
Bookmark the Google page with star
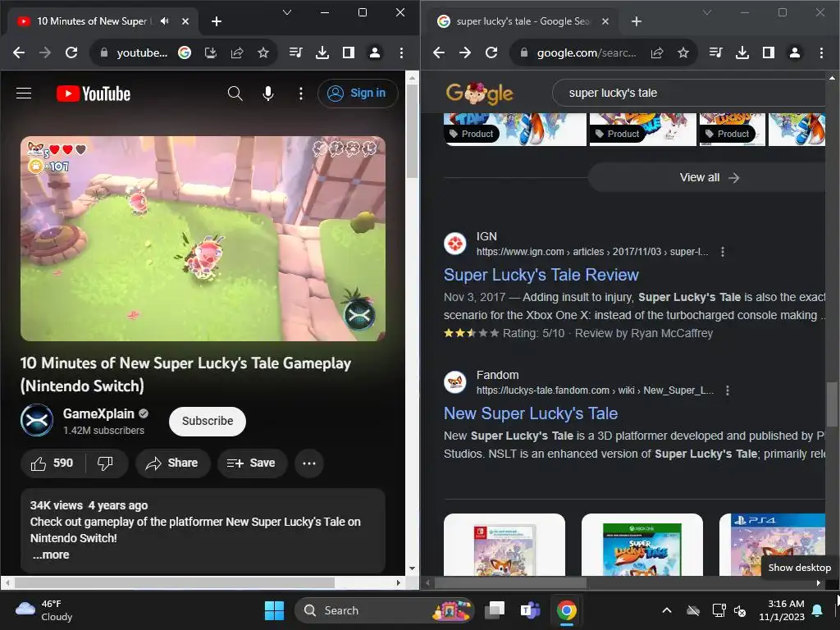click(x=683, y=52)
